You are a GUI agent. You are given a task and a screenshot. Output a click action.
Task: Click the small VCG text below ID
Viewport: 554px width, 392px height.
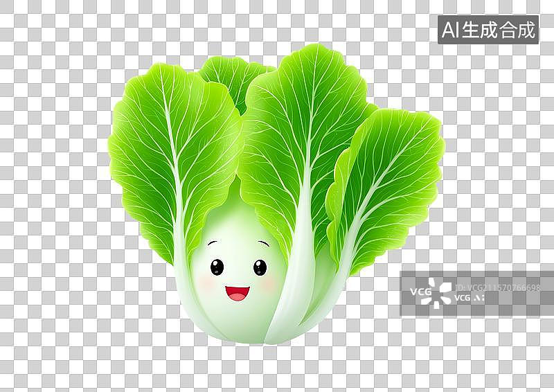(461, 299)
